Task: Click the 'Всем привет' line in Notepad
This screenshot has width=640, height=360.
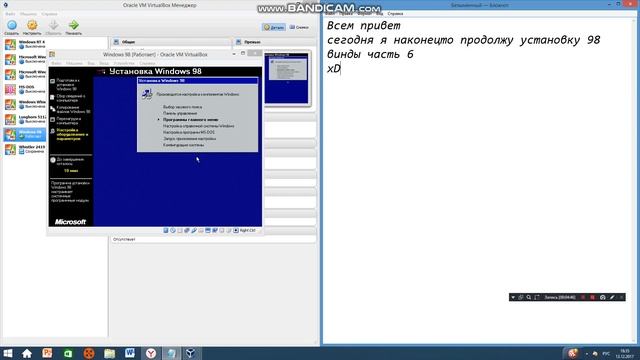Action: coord(363,26)
